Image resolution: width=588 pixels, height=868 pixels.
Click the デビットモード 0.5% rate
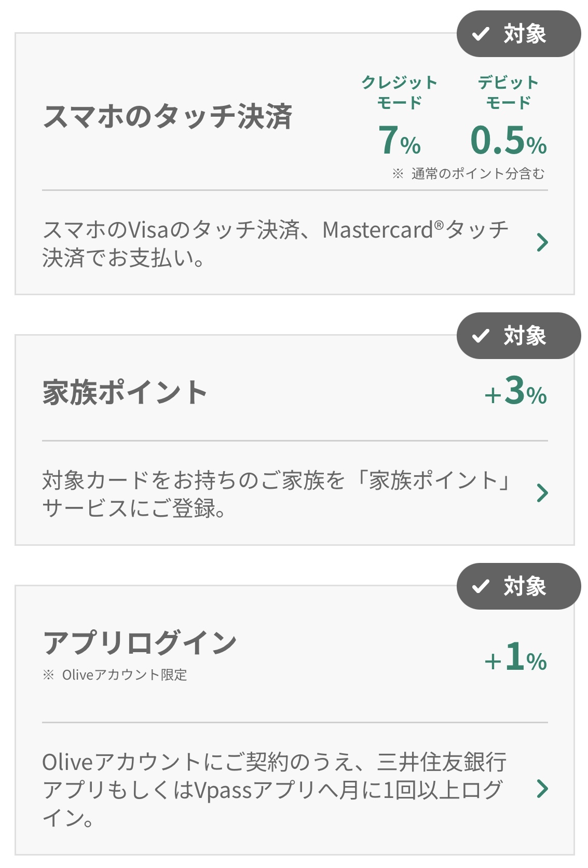tap(508, 141)
